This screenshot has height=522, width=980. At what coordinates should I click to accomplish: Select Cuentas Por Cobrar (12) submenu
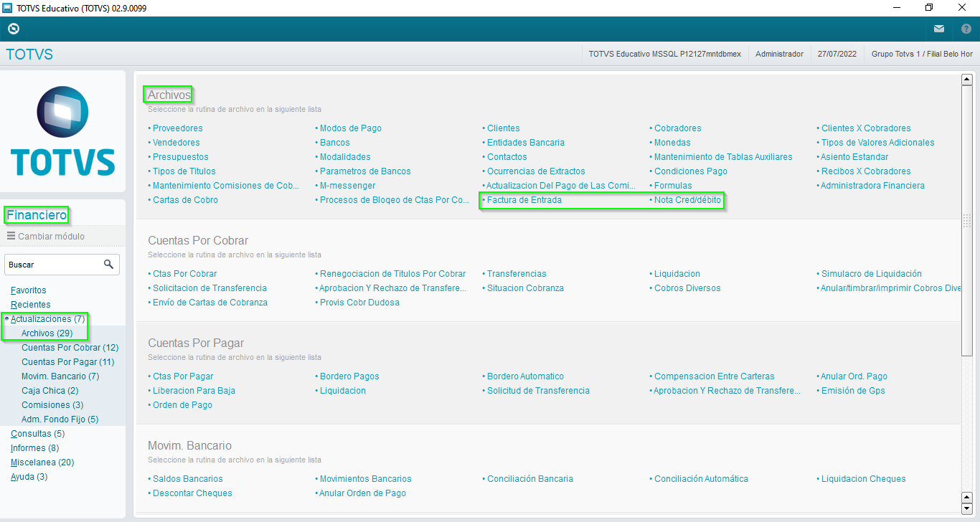[x=70, y=348]
